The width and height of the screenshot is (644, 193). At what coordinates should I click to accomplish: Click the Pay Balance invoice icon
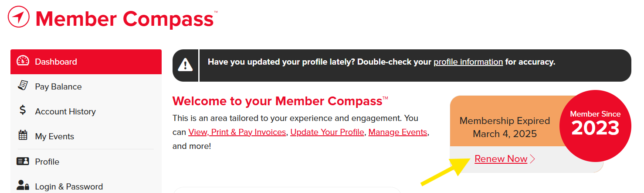[x=23, y=86]
